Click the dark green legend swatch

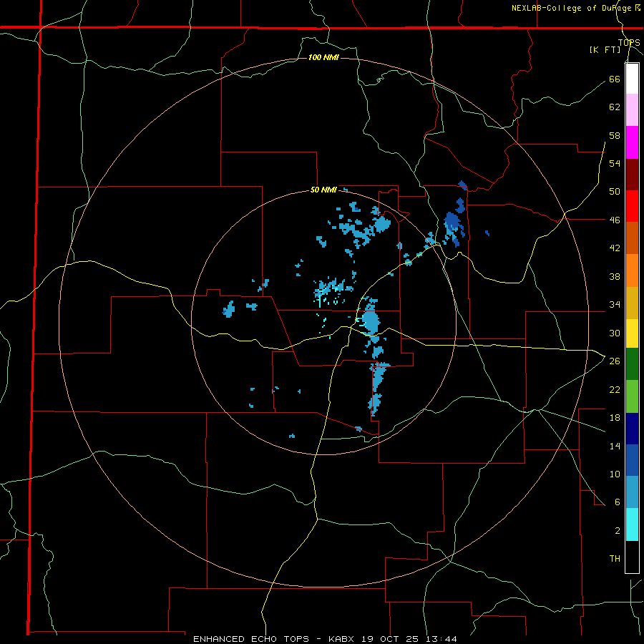click(632, 364)
